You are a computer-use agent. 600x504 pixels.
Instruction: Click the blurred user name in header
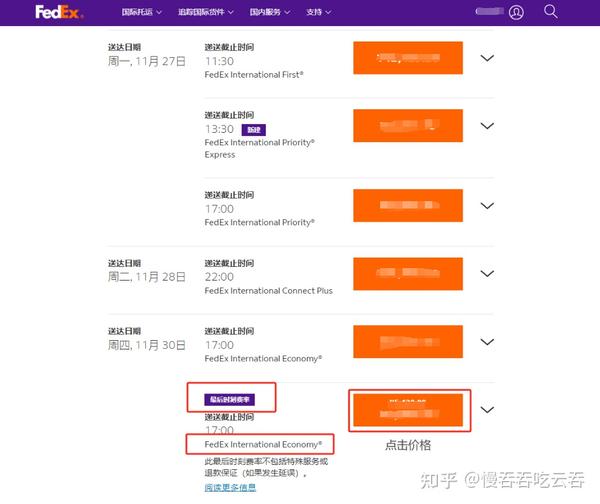pos(489,11)
